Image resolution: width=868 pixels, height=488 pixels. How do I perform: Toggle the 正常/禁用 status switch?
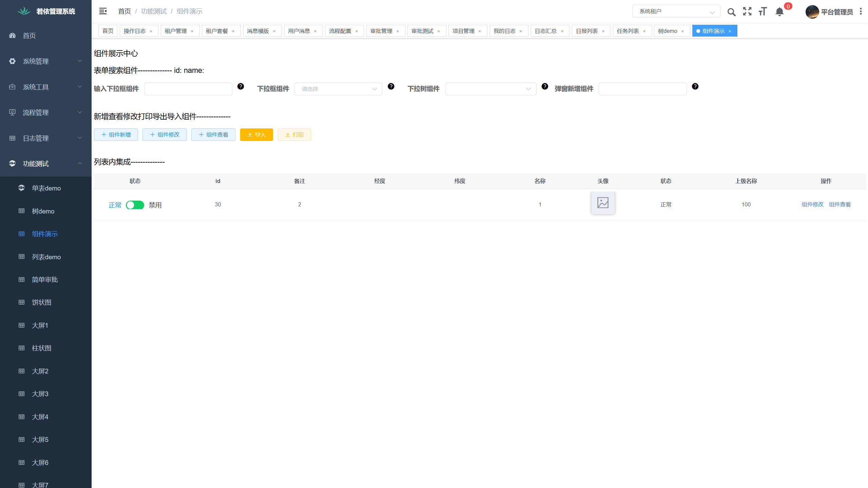click(135, 205)
